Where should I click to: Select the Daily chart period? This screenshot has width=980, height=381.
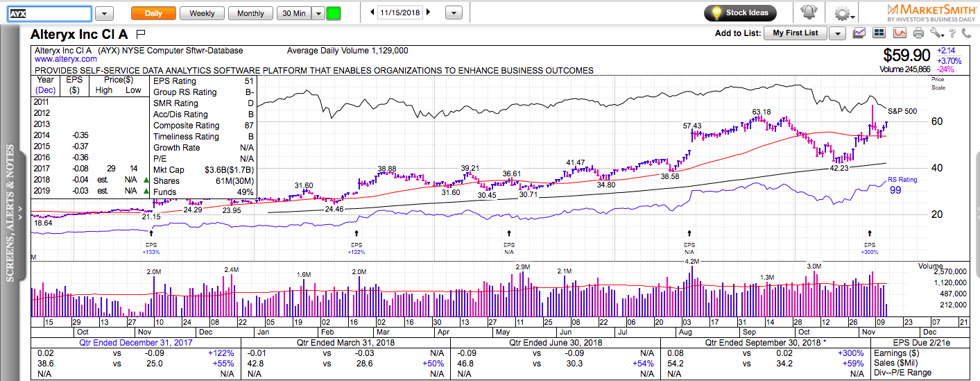(x=153, y=13)
